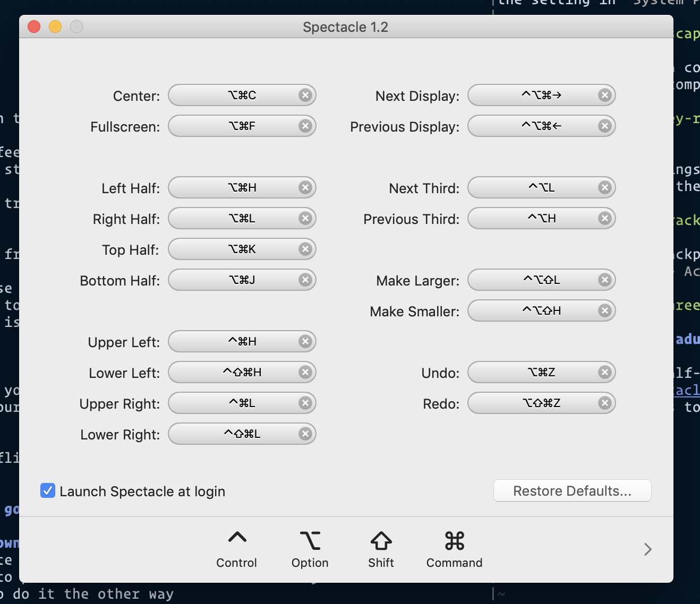700x604 pixels.
Task: Click the Option key symbol in legend
Action: pyautogui.click(x=310, y=540)
